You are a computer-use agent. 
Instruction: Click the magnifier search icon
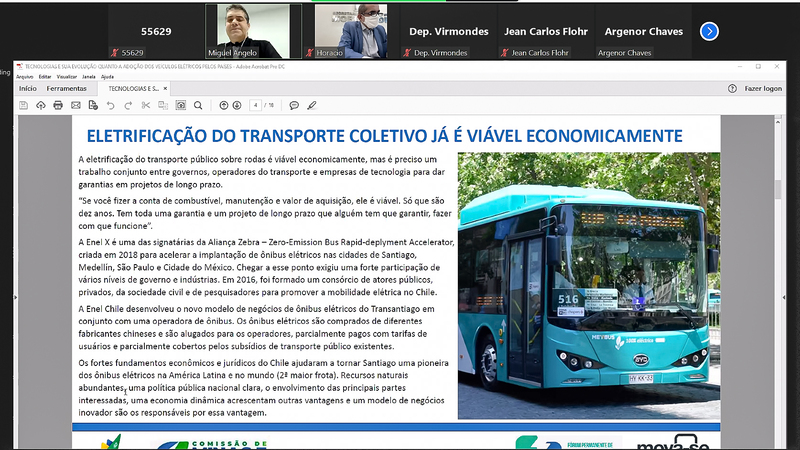(198, 105)
